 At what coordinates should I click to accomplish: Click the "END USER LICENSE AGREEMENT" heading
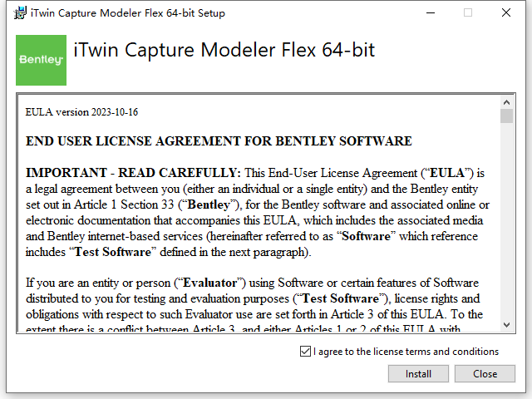(134, 141)
